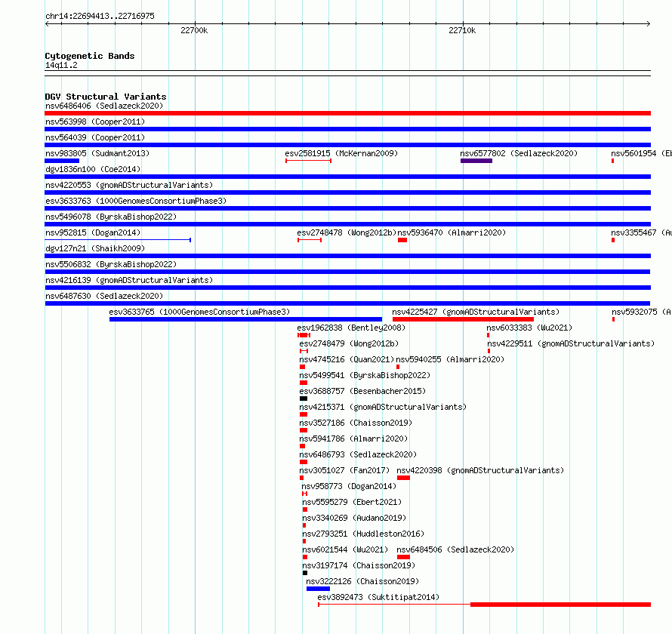The height and width of the screenshot is (634, 672).
Task: Click nsv6033383 (Wu2021) label
Action: (529, 328)
